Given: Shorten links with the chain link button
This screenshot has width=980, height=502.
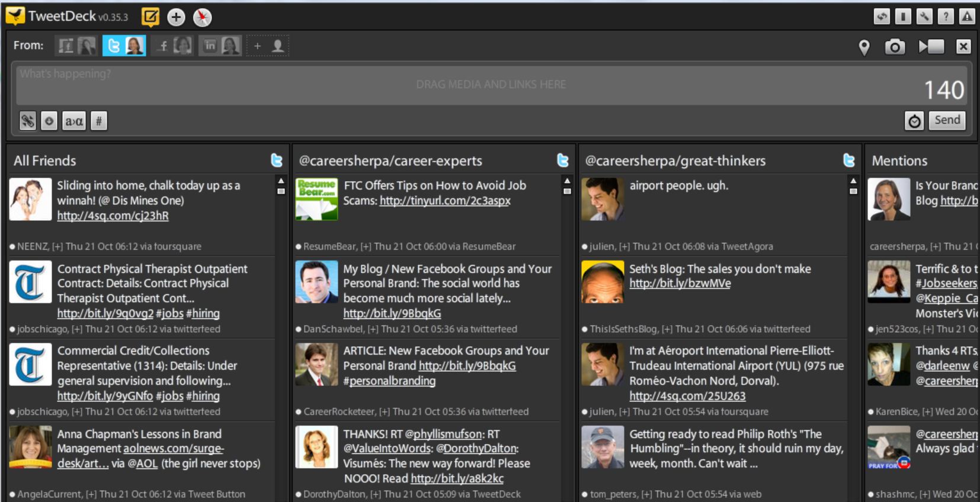Looking at the screenshot, I should 28,121.
